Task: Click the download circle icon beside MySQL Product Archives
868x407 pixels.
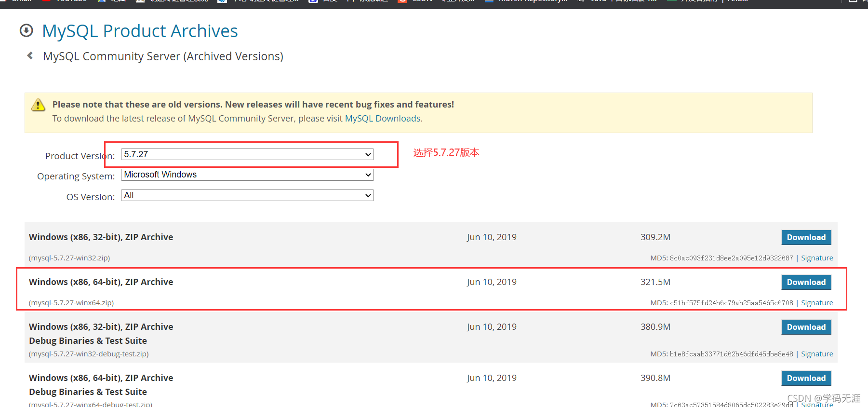Action: 27,31
